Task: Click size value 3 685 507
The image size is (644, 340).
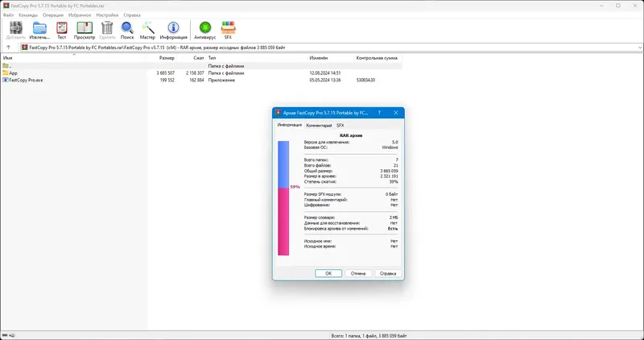Action: click(x=165, y=73)
